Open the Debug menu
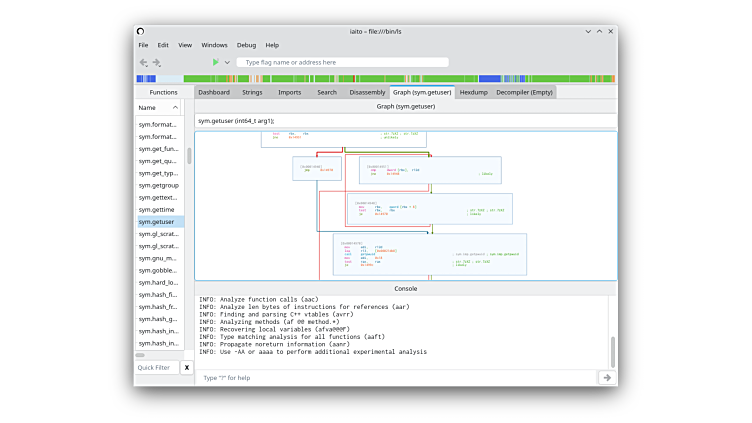Viewport: 752px width, 423px height. click(x=246, y=45)
